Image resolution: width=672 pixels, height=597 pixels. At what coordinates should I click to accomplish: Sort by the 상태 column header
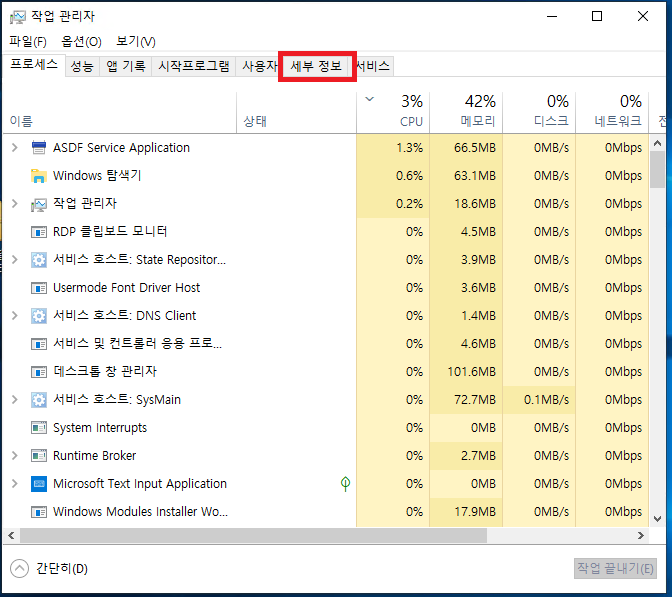click(x=297, y=112)
